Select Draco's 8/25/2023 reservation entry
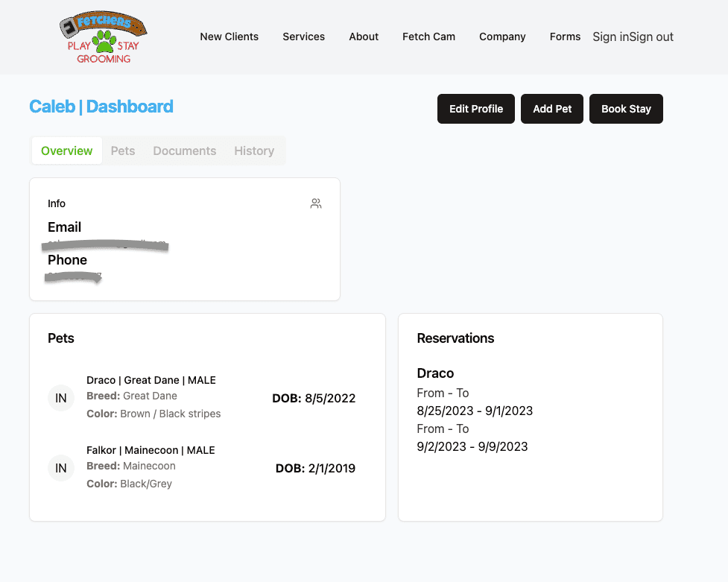Image resolution: width=728 pixels, height=582 pixels. (x=475, y=411)
